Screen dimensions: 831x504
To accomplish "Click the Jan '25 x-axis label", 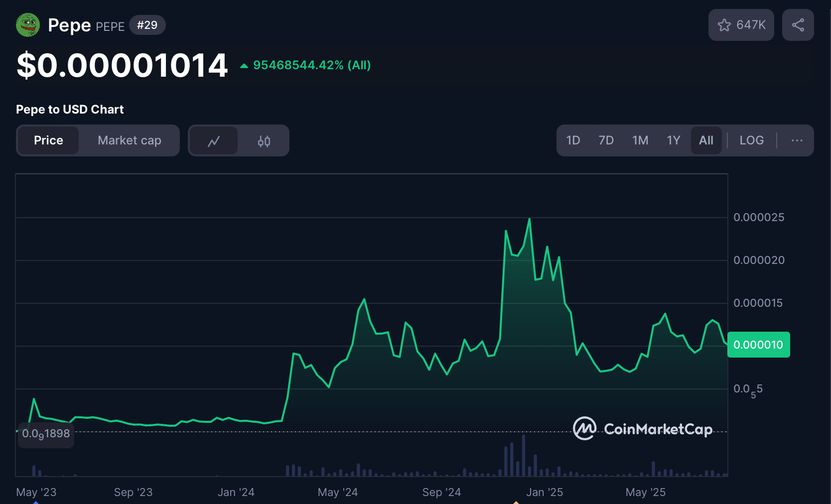I will (x=545, y=492).
